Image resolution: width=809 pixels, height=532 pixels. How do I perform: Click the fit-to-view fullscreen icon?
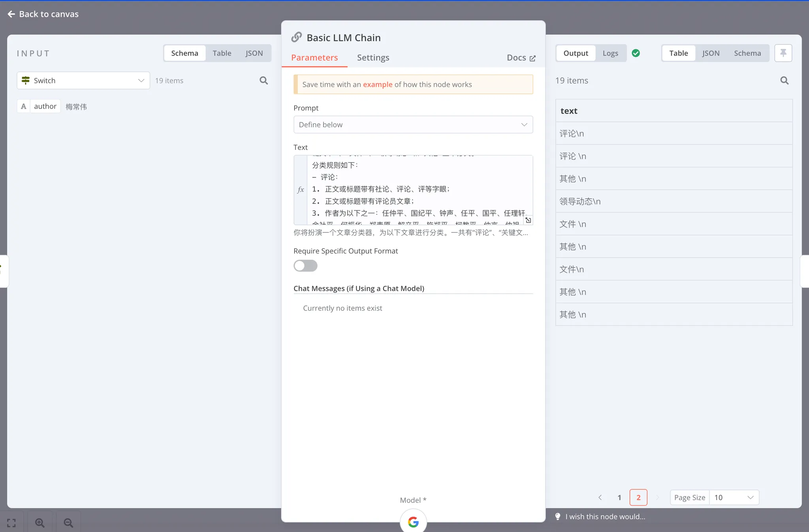[11, 523]
